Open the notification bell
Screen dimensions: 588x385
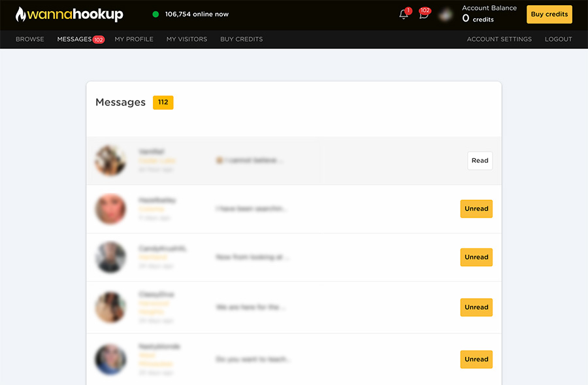[402, 15]
